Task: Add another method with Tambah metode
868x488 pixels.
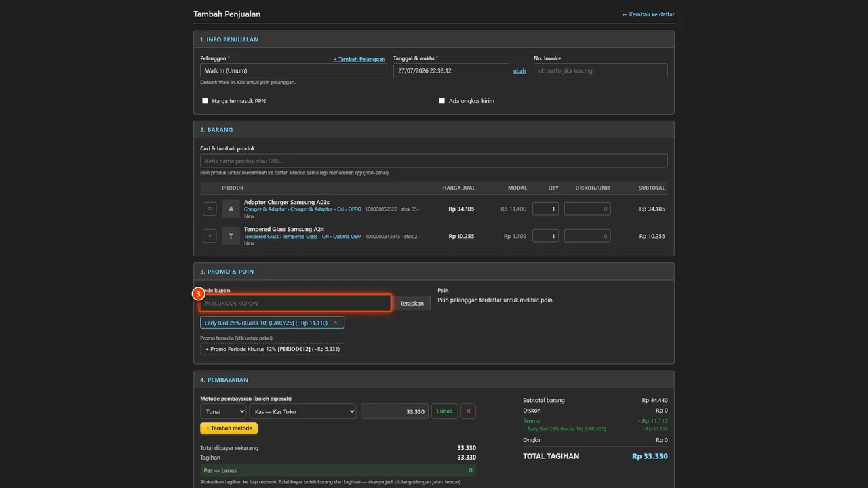Action: pos(229,428)
